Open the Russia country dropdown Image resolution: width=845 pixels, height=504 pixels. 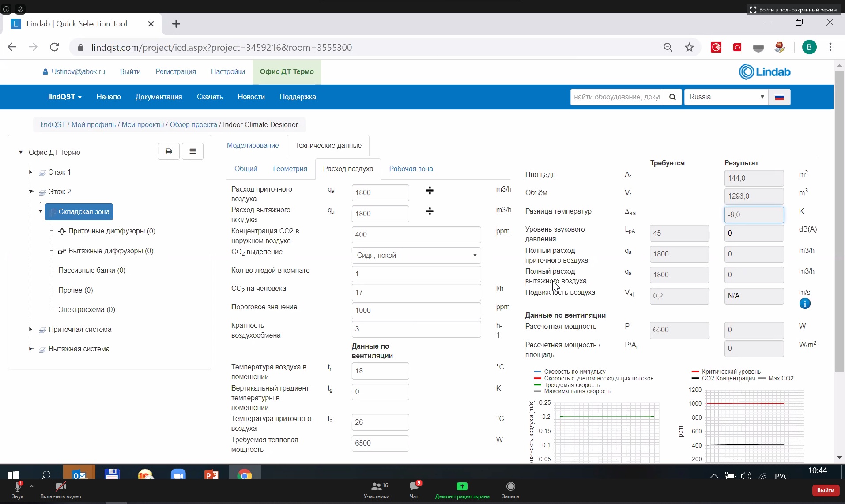726,97
